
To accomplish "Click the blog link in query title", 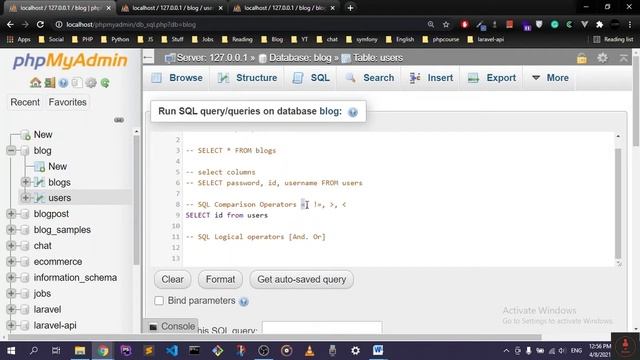I will click(x=330, y=111).
